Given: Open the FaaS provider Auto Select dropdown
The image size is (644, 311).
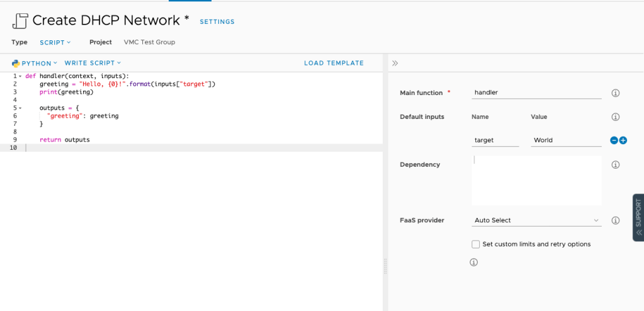Looking at the screenshot, I should point(536,220).
